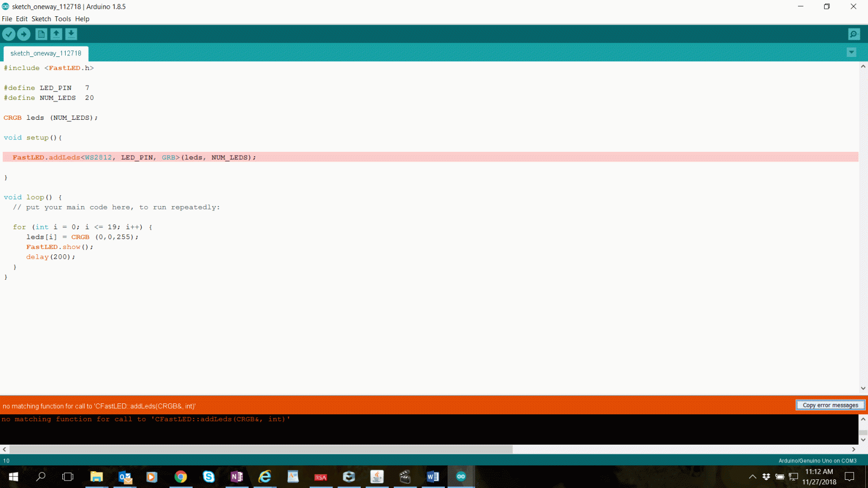Open the Serial Monitor icon
This screenshot has width=868, height=488.
(853, 34)
